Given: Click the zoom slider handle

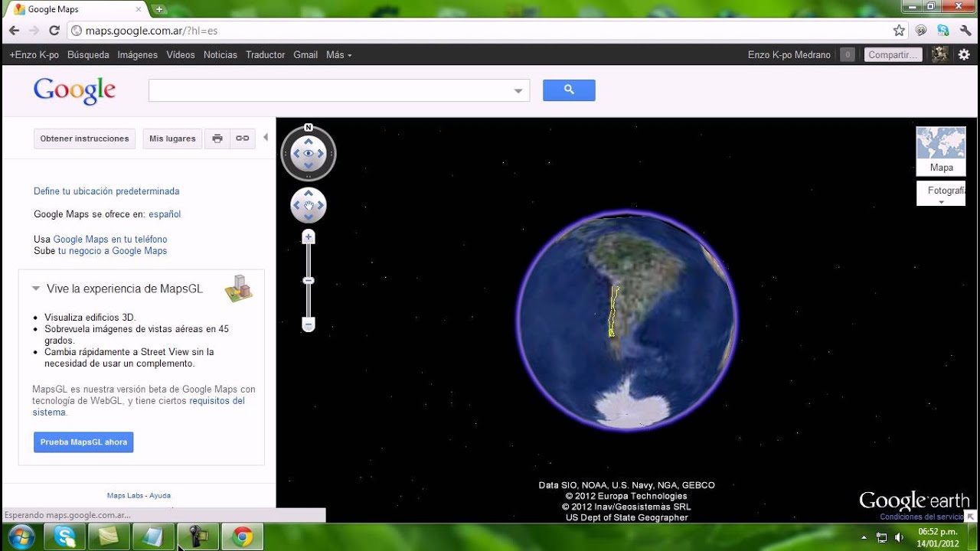Looking at the screenshot, I should point(309,281).
